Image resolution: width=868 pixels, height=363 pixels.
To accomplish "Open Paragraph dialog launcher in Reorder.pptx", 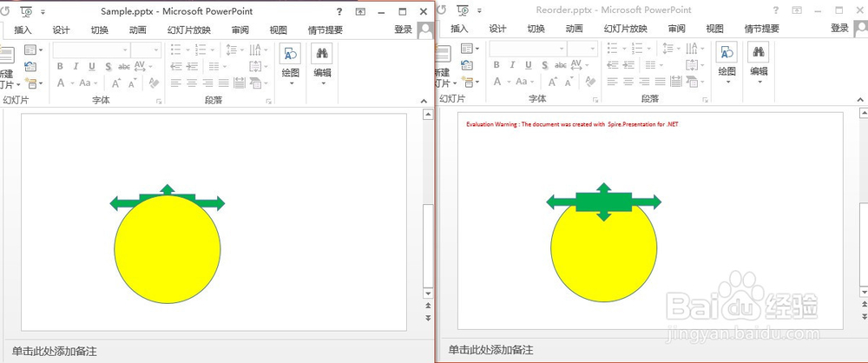I will (705, 100).
